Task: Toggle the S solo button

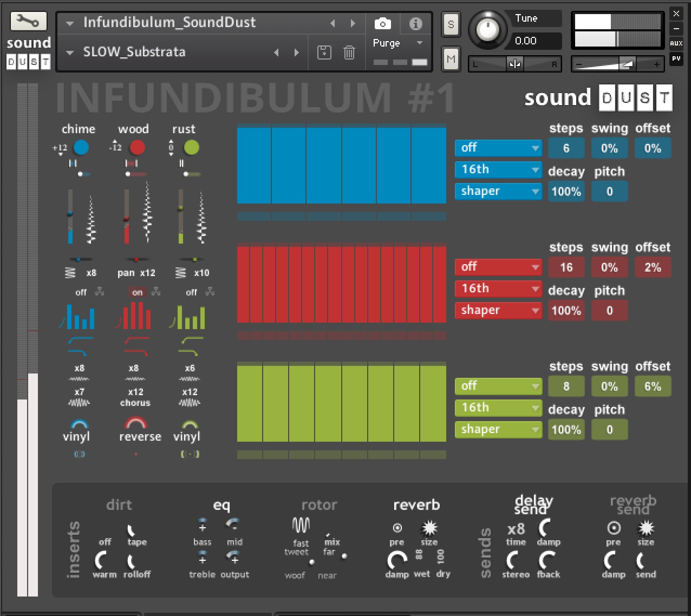Action: pyautogui.click(x=451, y=25)
